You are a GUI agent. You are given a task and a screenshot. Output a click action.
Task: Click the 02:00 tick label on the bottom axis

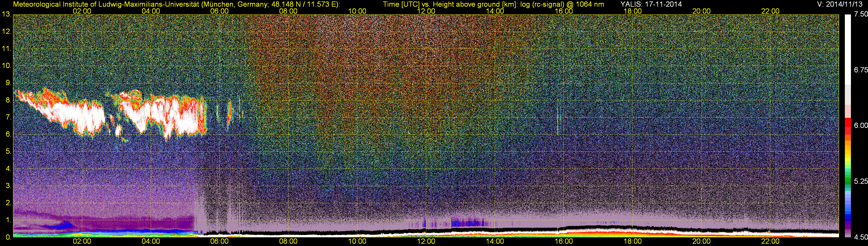[x=82, y=242]
